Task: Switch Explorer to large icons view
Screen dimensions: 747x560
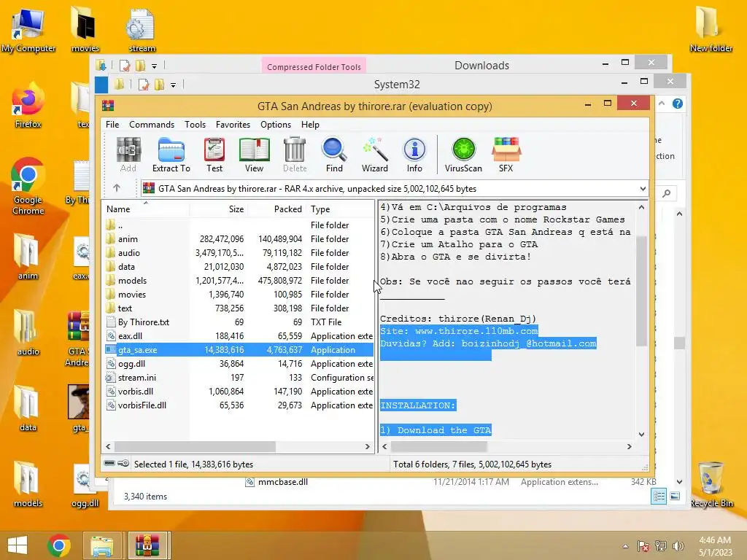Action: (675, 496)
